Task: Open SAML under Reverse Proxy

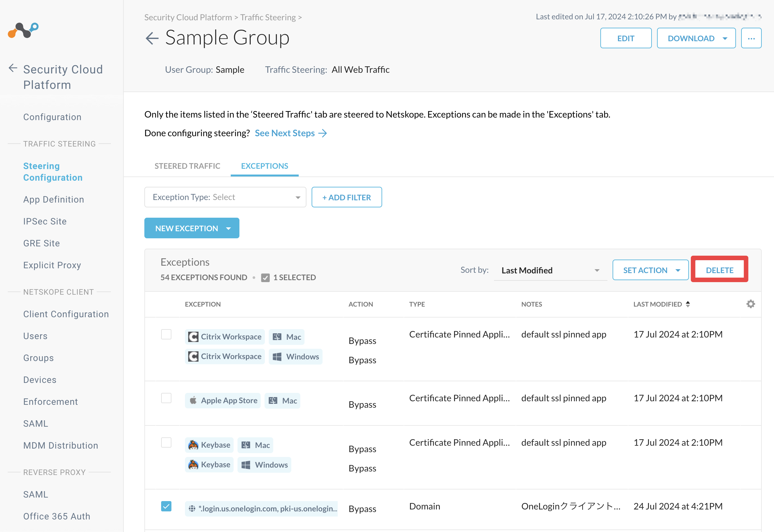Action: [x=36, y=494]
